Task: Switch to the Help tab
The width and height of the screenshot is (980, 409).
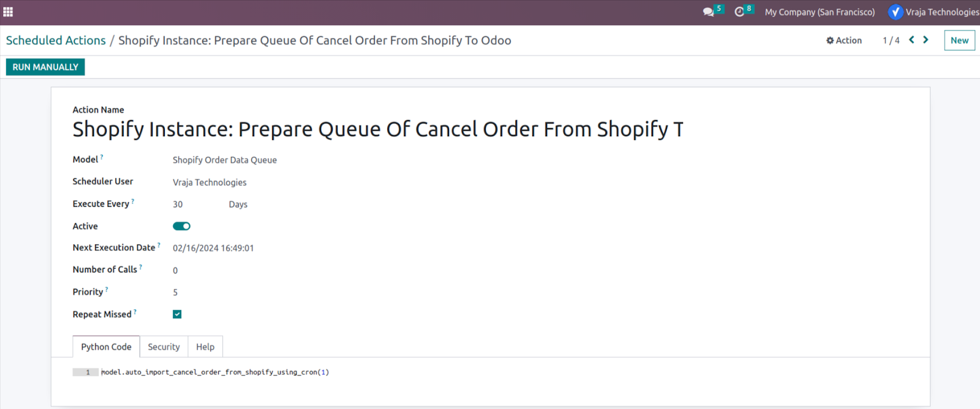Action: (205, 346)
